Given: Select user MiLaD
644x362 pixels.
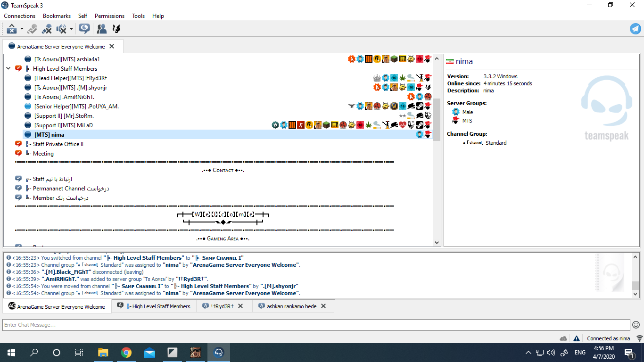Looking at the screenshot, I should 64,125.
